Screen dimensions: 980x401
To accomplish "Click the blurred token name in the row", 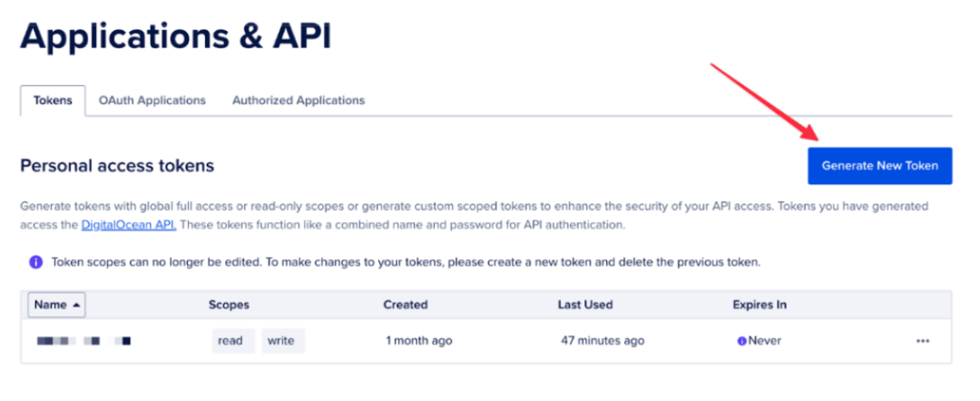I will click(83, 341).
